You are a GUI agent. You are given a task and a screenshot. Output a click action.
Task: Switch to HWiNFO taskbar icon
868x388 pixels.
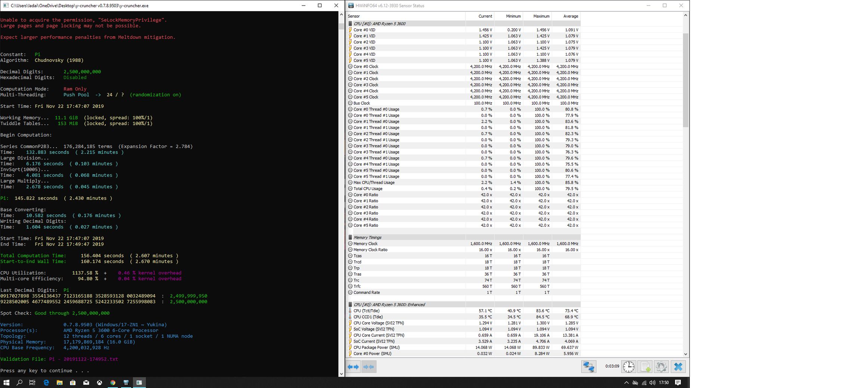126,382
